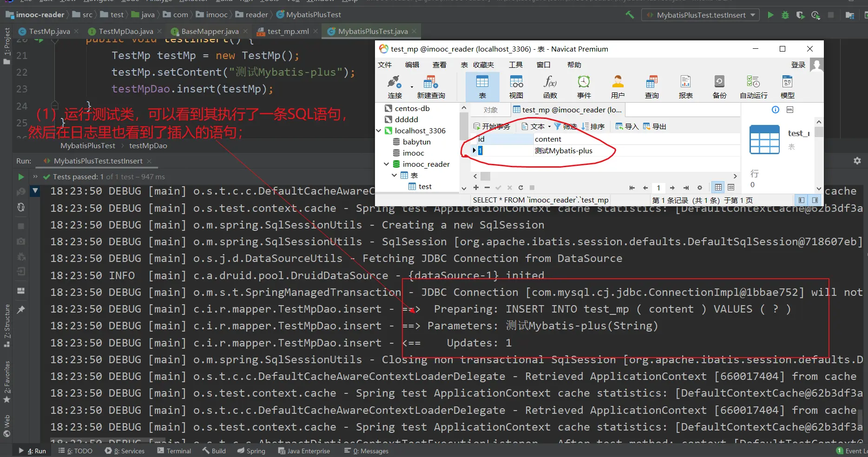Switch to the test_mp.xml editor tab
The width and height of the screenshot is (868, 457).
288,32
